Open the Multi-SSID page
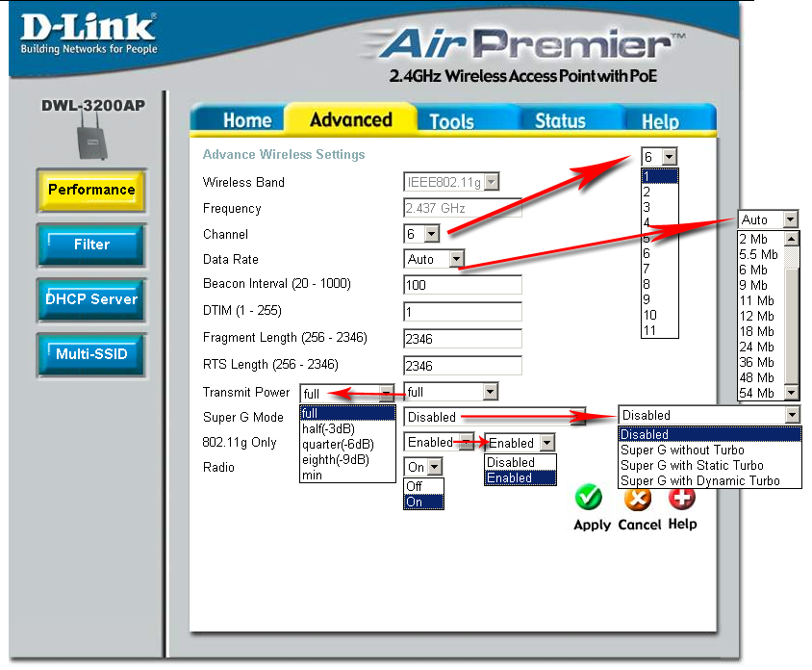Image resolution: width=812 pixels, height=670 pixels. tap(91, 354)
